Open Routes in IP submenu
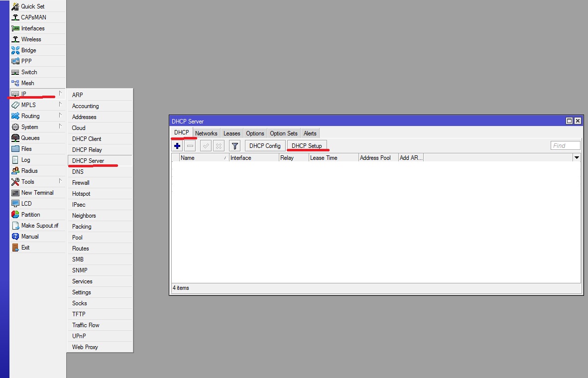This screenshot has width=588, height=378. [x=100, y=248]
